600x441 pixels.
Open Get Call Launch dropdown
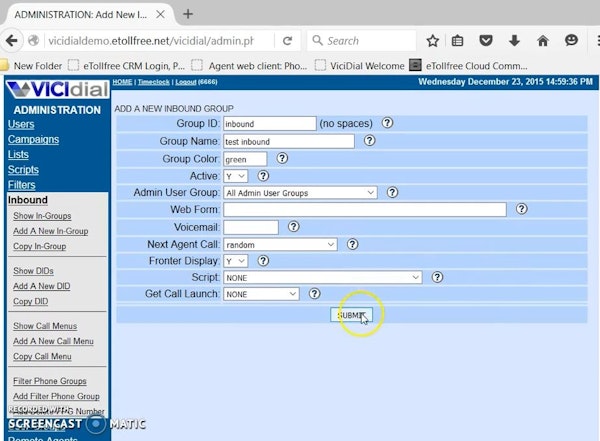pyautogui.click(x=261, y=294)
